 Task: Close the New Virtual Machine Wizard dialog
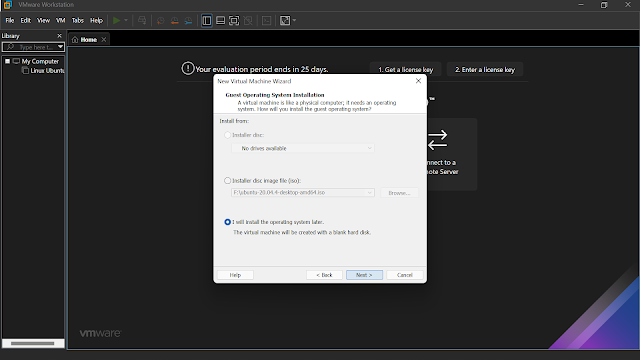tap(418, 81)
